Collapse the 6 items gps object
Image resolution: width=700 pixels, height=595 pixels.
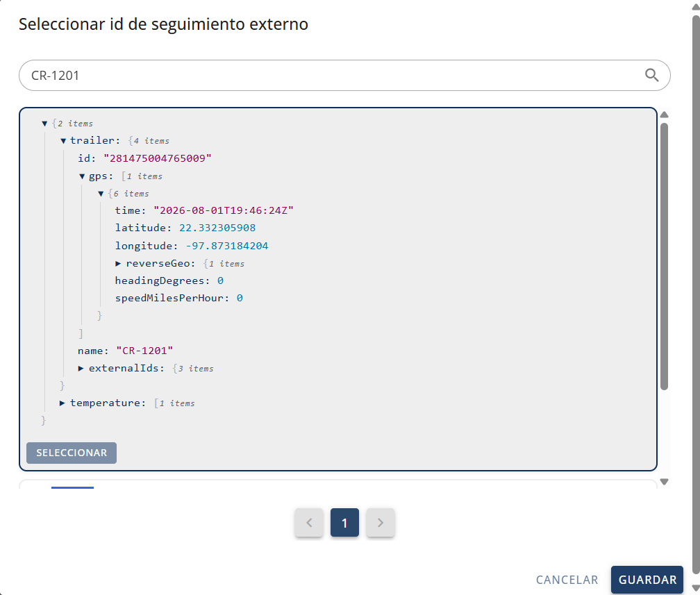tap(101, 194)
